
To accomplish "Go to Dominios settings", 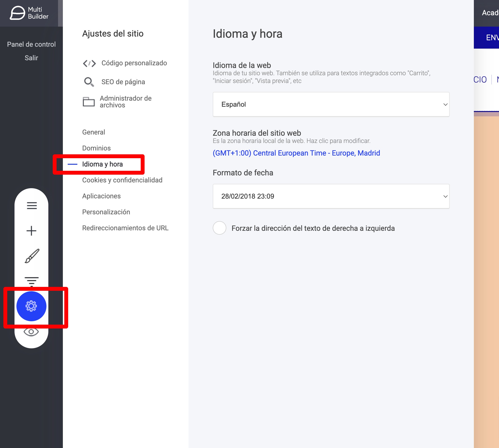I will [96, 148].
